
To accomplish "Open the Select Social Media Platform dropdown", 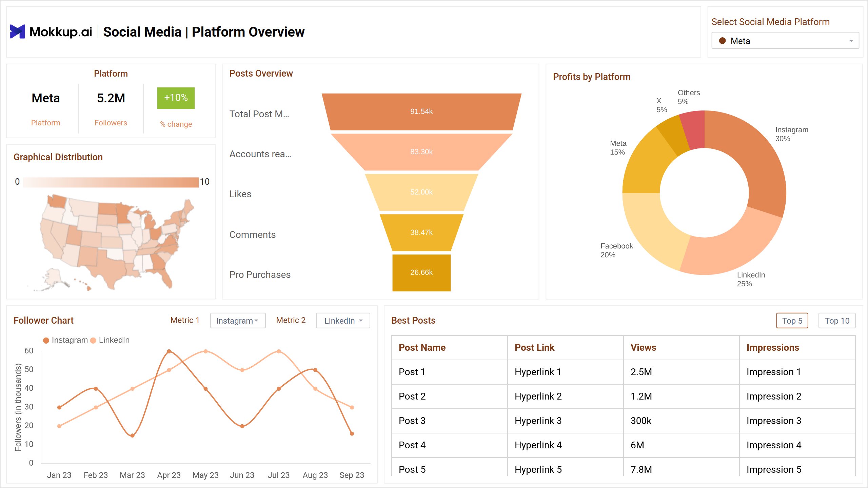I will pos(785,41).
